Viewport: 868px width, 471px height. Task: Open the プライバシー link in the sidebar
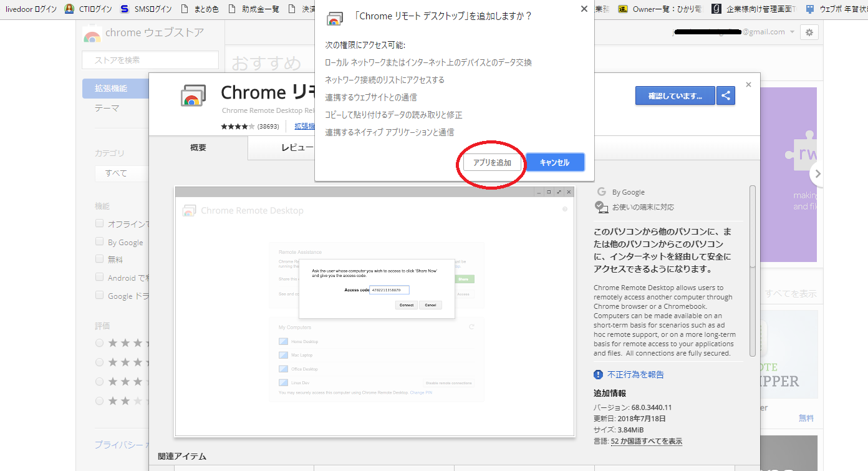pyautogui.click(x=120, y=445)
